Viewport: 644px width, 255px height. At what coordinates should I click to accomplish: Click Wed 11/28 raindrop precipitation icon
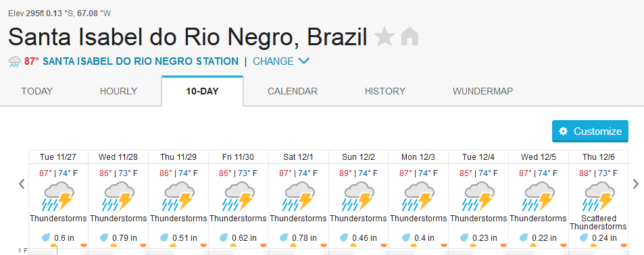[105, 237]
